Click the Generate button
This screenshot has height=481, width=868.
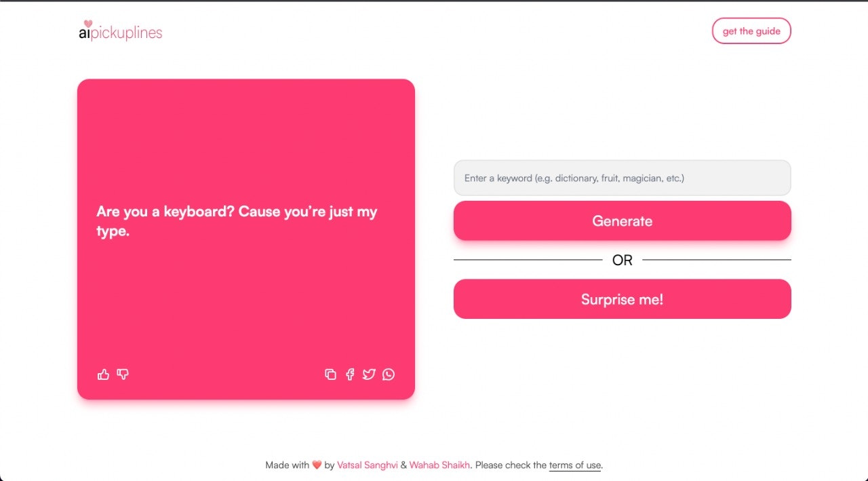622,220
